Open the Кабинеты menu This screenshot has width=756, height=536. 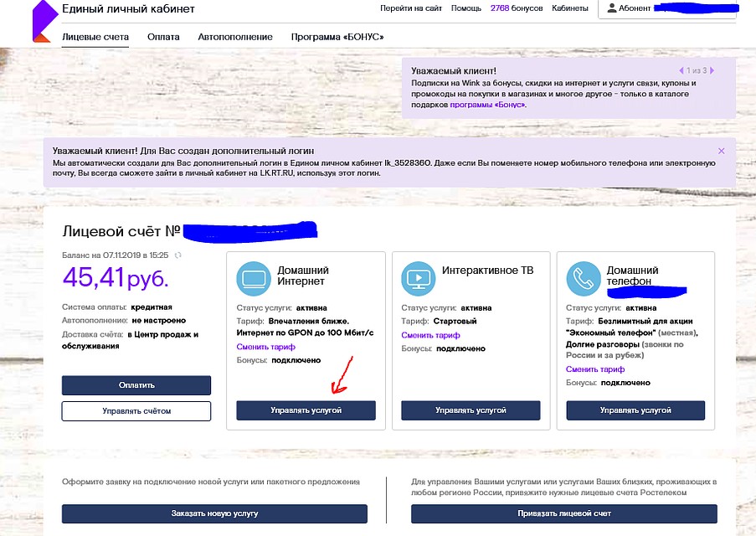tap(570, 8)
